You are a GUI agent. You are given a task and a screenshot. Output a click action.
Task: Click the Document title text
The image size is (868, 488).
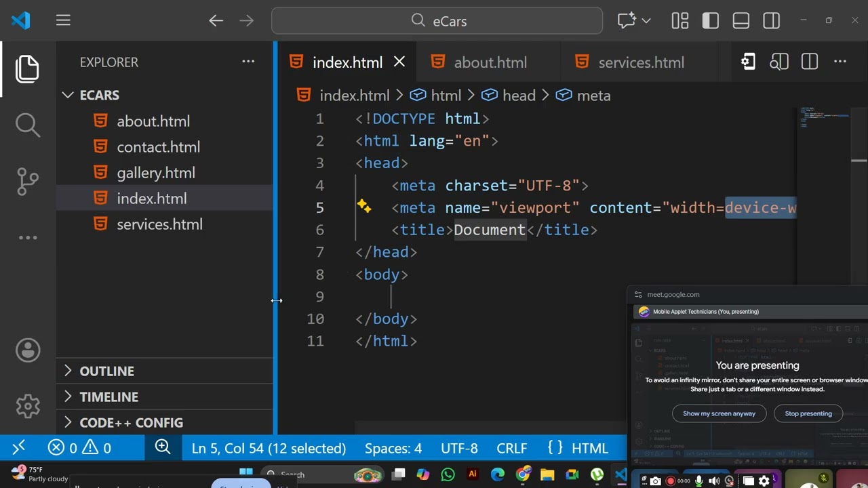pos(490,230)
